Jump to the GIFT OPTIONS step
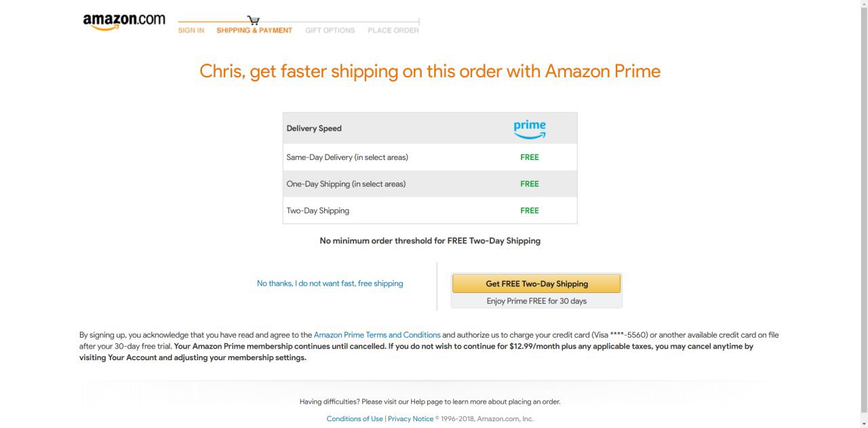 [330, 31]
